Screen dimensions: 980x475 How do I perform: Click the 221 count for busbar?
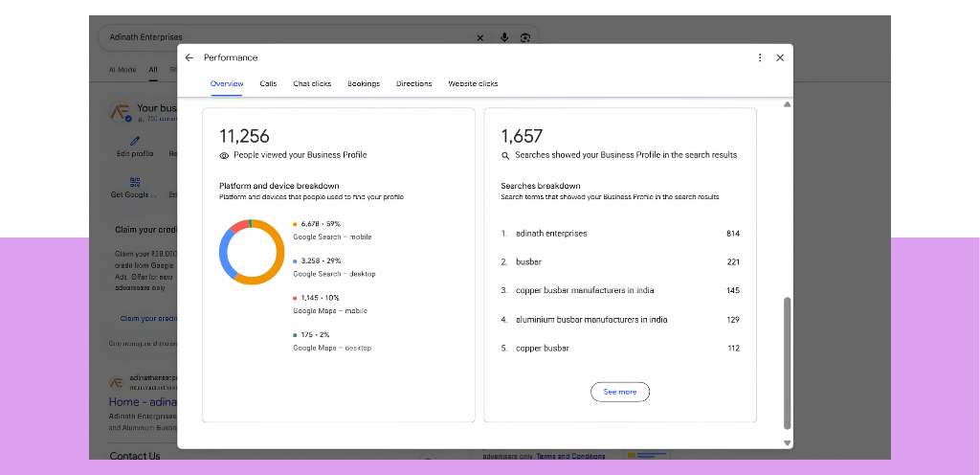[x=734, y=261]
